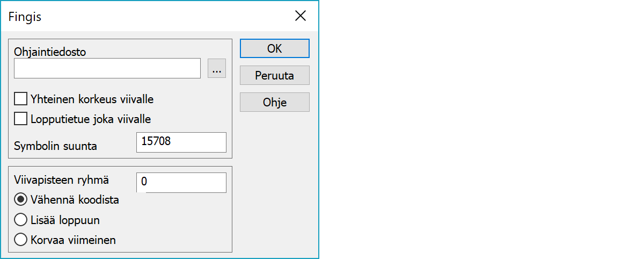Focus the Ohjaintiedosto file path field
The image size is (644, 259).
(107, 69)
